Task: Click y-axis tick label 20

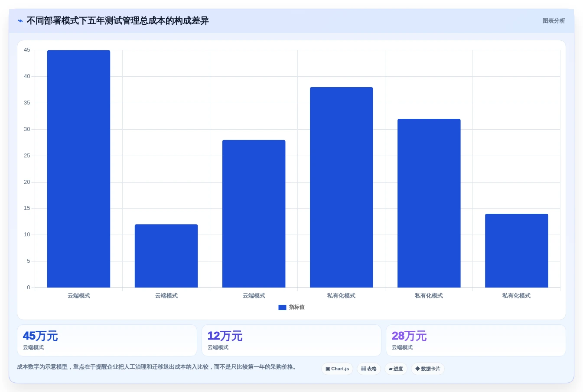Action: tap(27, 182)
